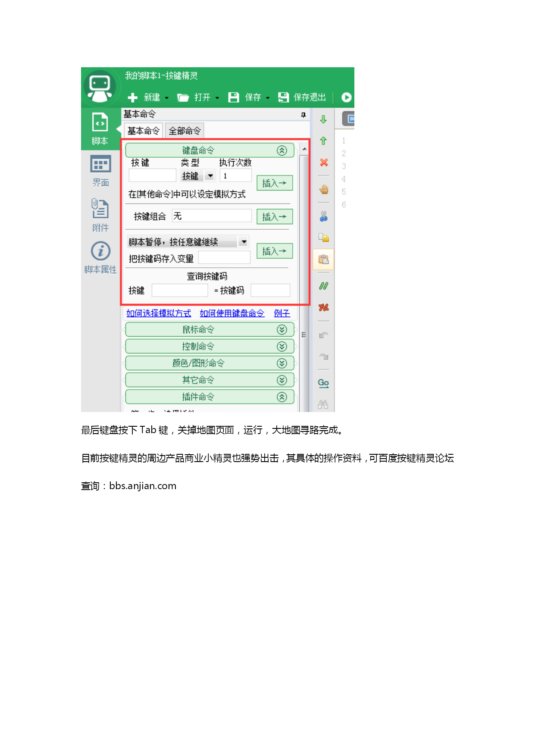Click the green move-up arrow icon
535x756 pixels.
[x=323, y=141]
